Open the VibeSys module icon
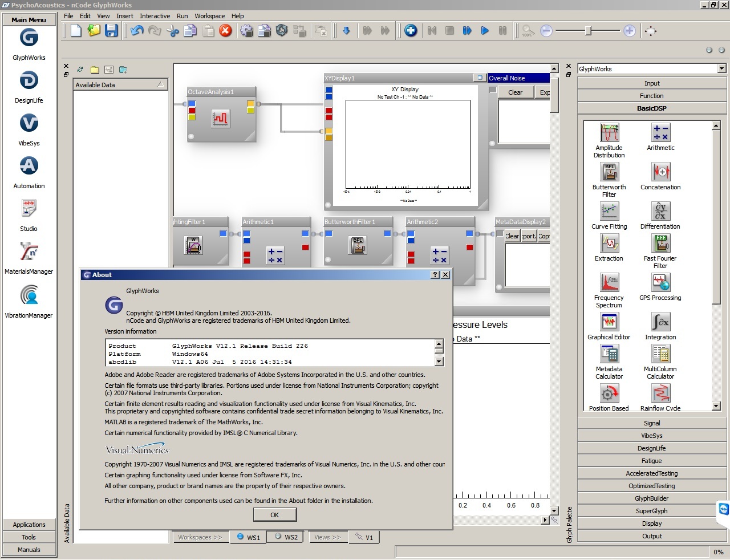 pyautogui.click(x=29, y=123)
